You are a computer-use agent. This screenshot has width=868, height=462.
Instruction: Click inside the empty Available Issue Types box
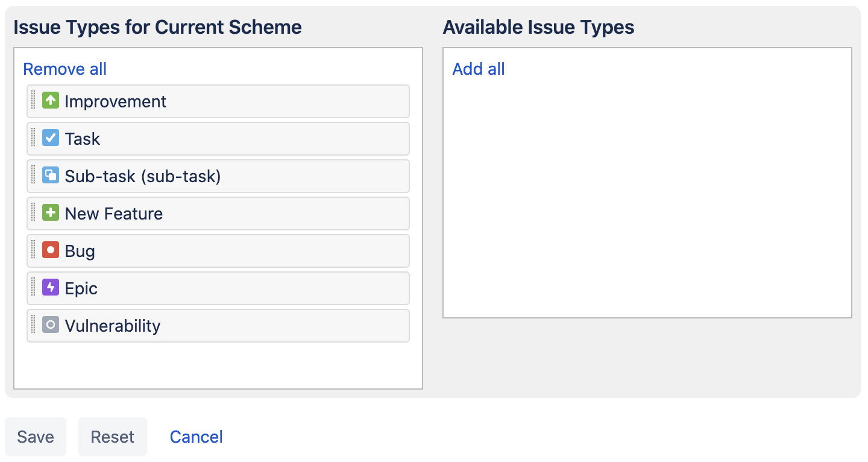tap(647, 199)
